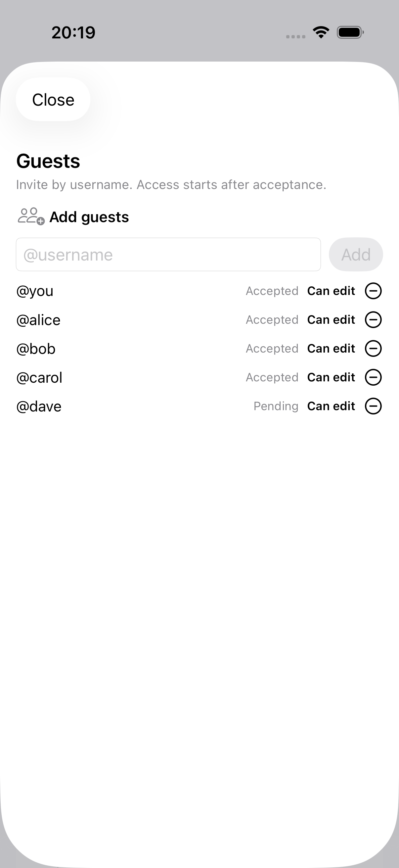Select the @dave guest row name

click(x=39, y=407)
